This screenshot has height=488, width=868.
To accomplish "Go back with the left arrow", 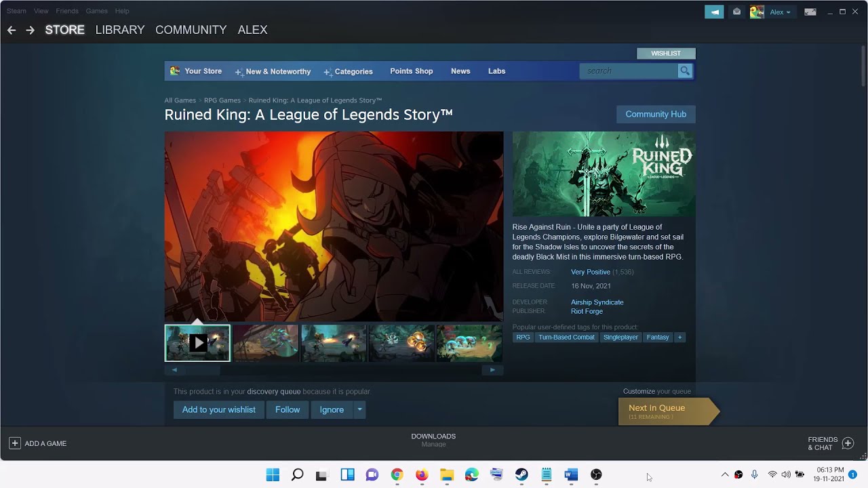I will (x=12, y=30).
